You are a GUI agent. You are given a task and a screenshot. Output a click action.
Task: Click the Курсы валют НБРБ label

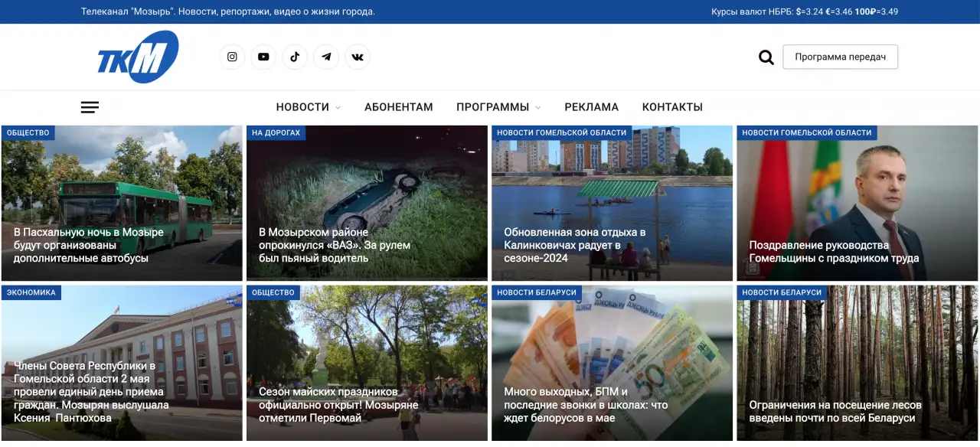752,11
